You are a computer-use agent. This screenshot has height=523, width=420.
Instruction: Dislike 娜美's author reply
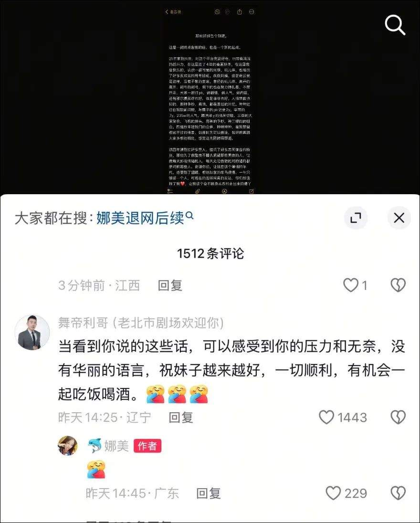pyautogui.click(x=398, y=493)
